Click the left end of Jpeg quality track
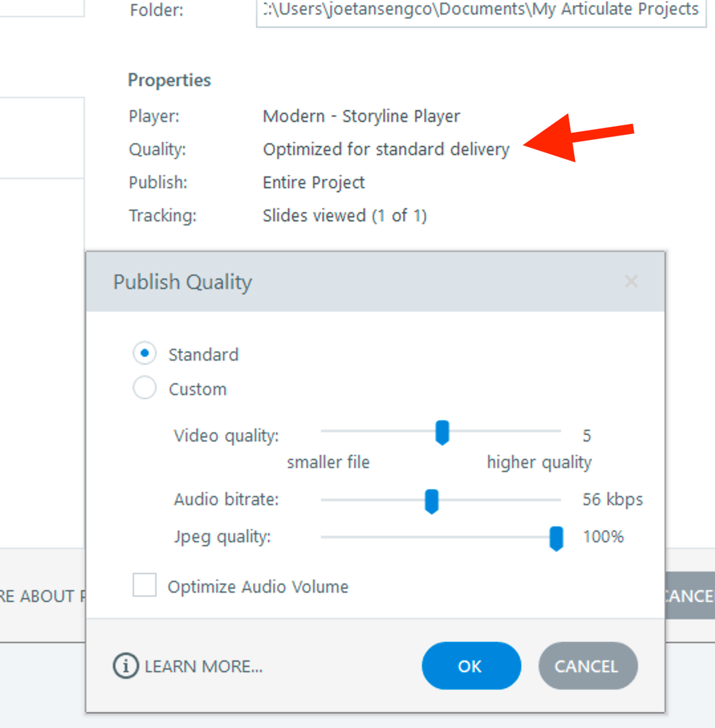The height and width of the screenshot is (728, 715). pyautogui.click(x=325, y=537)
